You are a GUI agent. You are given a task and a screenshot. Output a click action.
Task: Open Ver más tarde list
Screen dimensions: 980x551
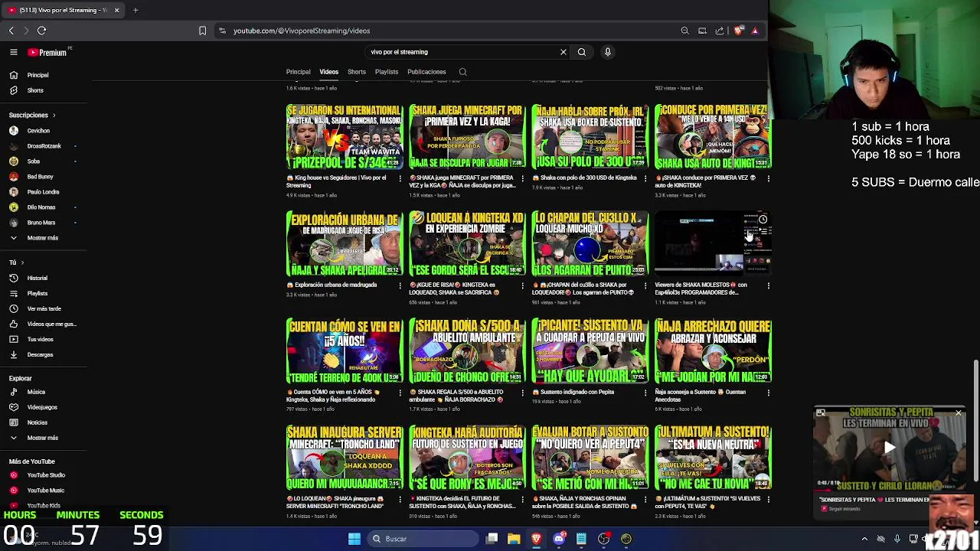pos(44,308)
